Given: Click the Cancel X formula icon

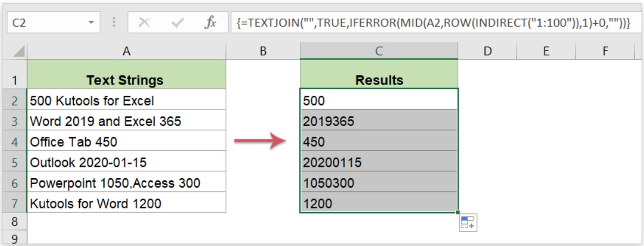Looking at the screenshot, I should pos(144,23).
